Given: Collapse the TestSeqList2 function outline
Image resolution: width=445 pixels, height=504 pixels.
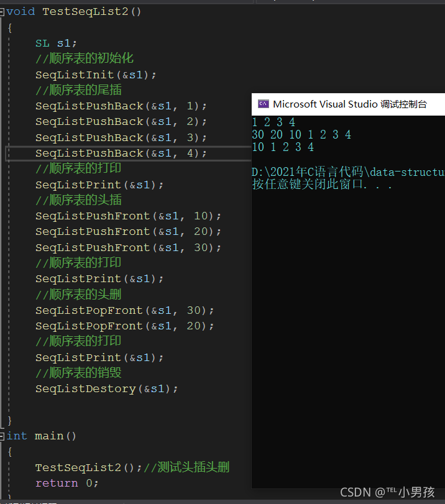Looking at the screenshot, I should (2, 12).
